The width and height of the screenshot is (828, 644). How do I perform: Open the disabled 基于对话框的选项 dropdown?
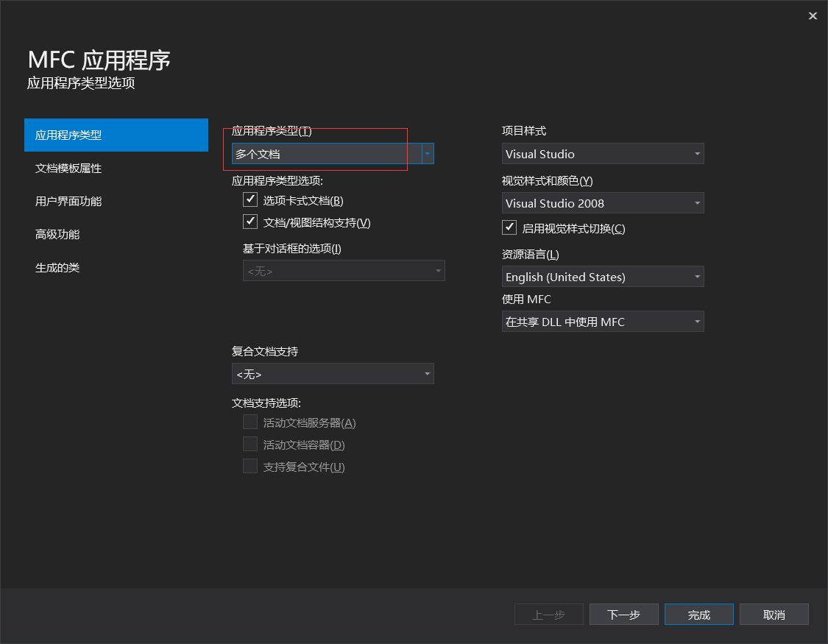(344, 271)
